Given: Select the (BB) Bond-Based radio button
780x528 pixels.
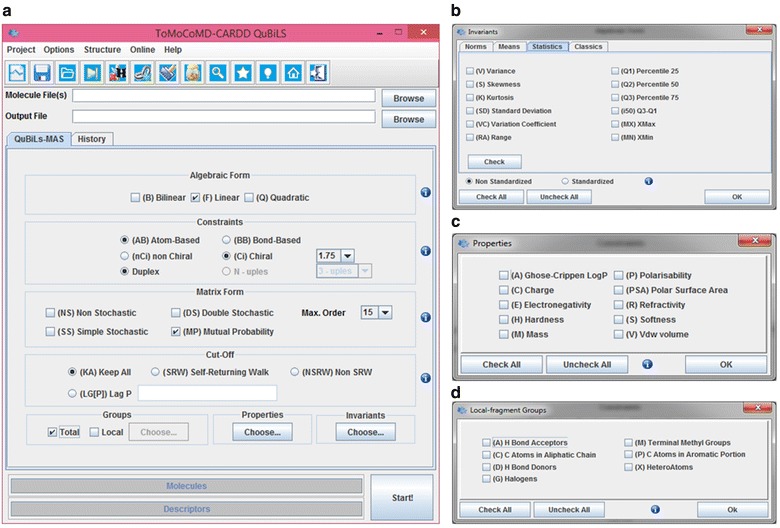Looking at the screenshot, I should pyautogui.click(x=226, y=240).
